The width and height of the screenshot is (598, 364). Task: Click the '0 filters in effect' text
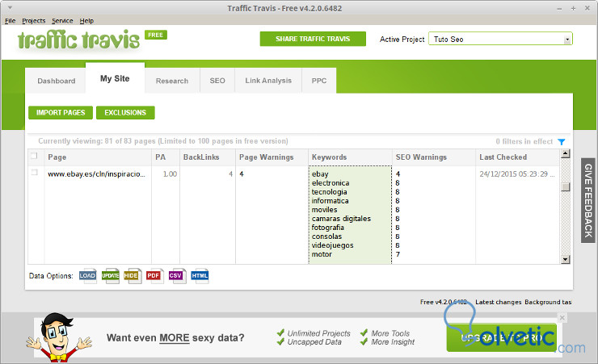524,141
